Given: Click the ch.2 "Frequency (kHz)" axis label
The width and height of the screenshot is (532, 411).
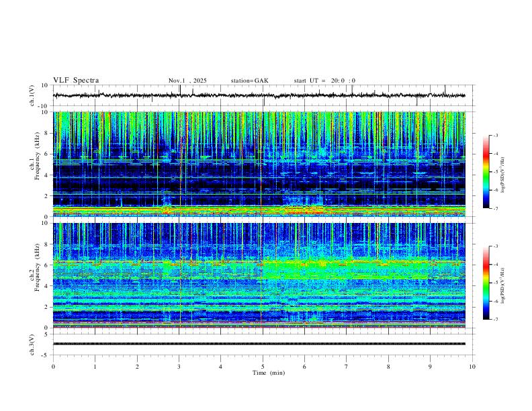Looking at the screenshot, I should 38,267.
